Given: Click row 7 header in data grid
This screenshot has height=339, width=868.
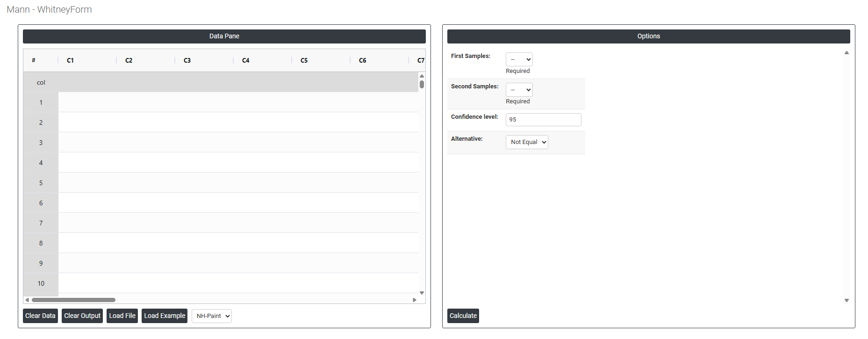Looking at the screenshot, I should tap(41, 223).
